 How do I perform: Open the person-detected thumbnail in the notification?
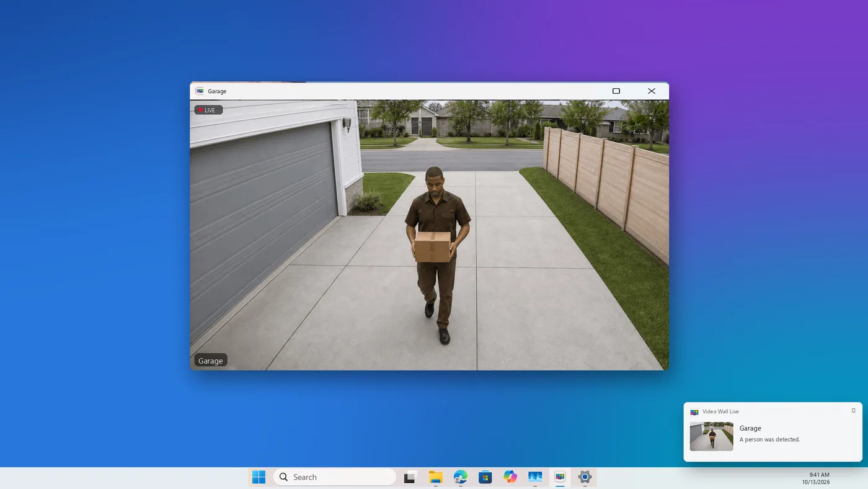click(711, 436)
